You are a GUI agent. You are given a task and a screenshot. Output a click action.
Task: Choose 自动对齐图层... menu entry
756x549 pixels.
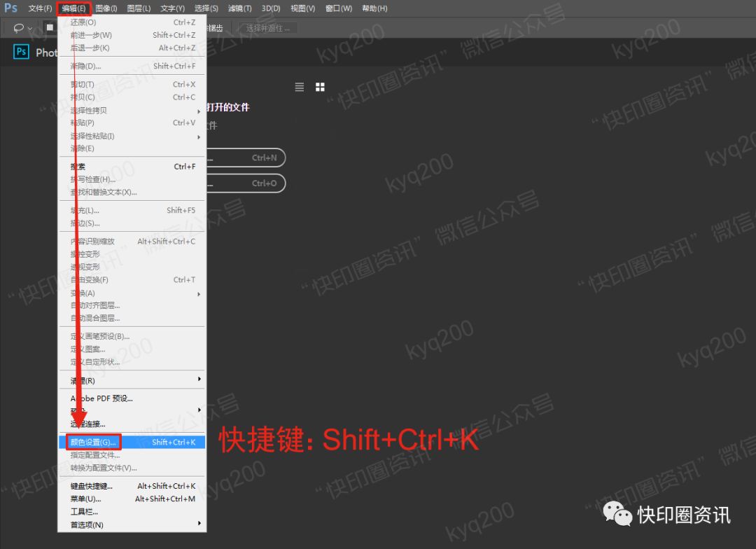point(132,305)
